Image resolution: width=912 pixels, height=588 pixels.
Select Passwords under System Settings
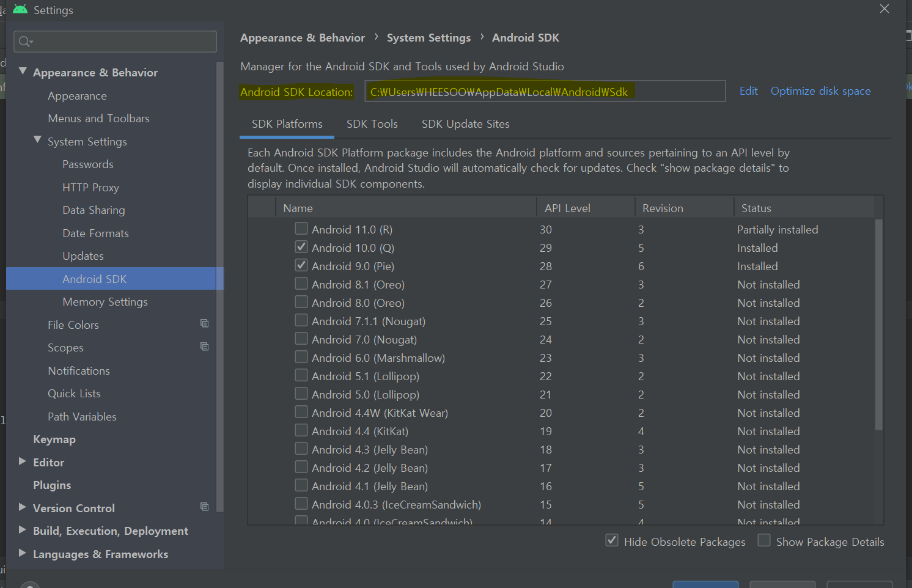[88, 164]
